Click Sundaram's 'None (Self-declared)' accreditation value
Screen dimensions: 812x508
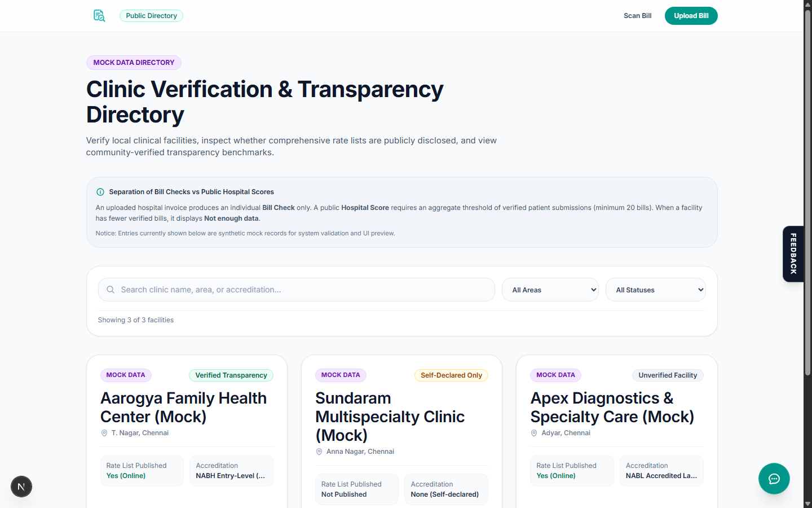445,494
